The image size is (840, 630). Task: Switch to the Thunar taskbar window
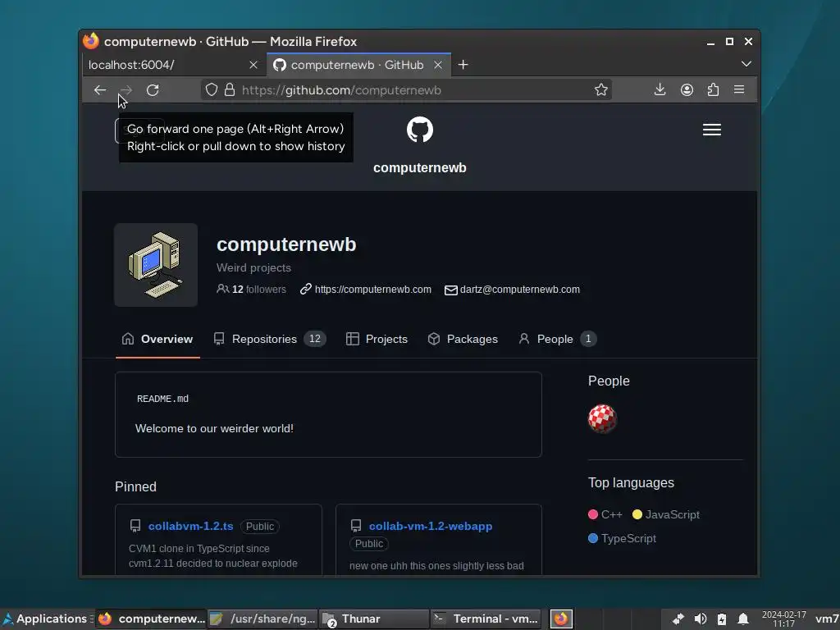click(374, 619)
